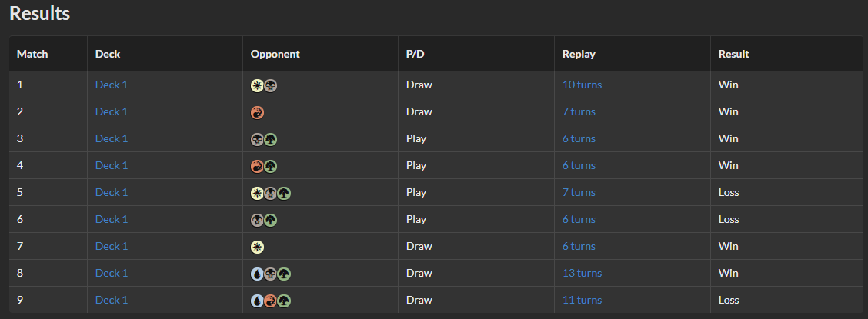This screenshot has width=868, height=319.
Task: Click the Match column header
Action: (32, 54)
